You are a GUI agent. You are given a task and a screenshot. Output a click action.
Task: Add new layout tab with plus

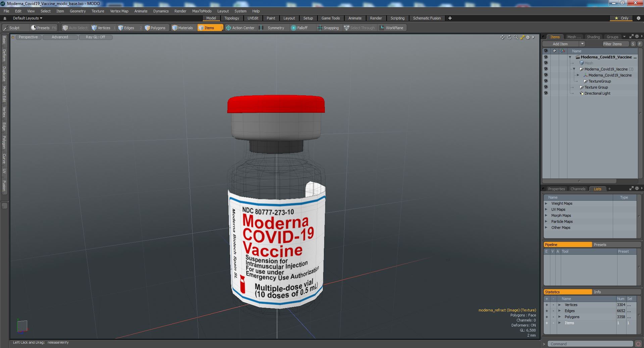450,18
